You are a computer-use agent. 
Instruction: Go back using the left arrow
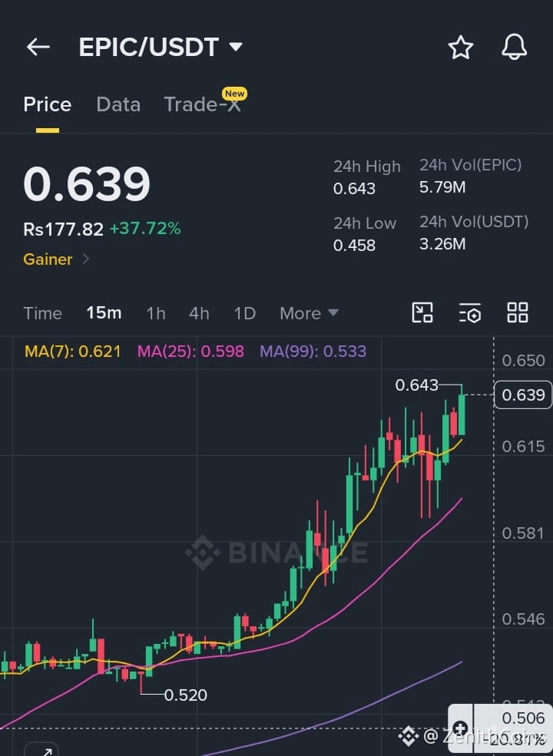pyautogui.click(x=38, y=48)
